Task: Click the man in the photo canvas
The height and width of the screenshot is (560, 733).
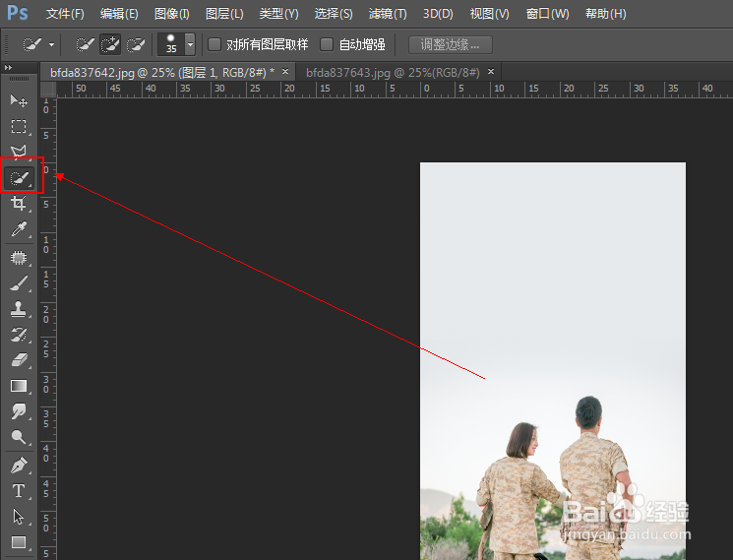Action: [593, 476]
